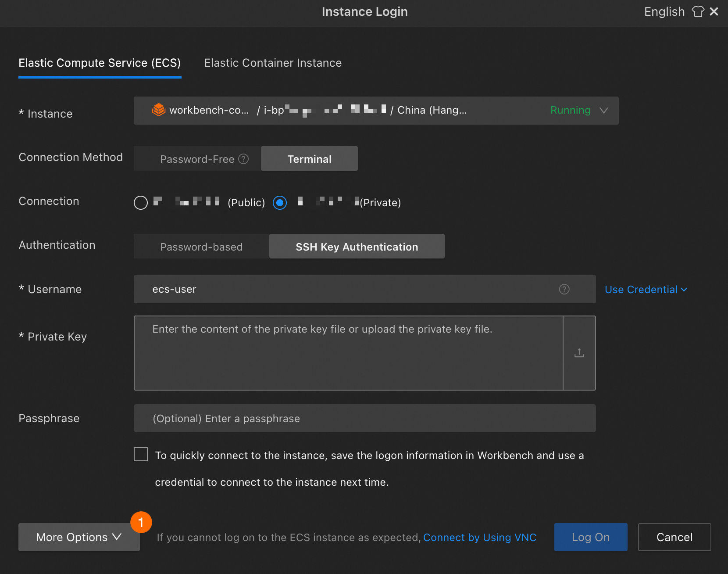Click the orange ECS instance cube icon
The height and width of the screenshot is (574, 728).
[158, 110]
